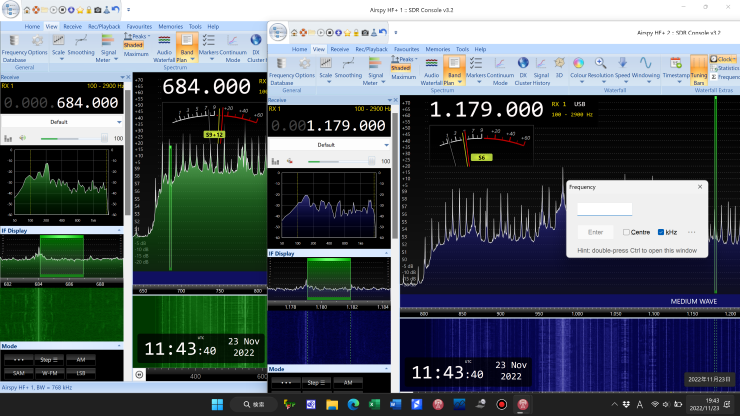Open Signal History in the HF+ 2 window
Image resolution: width=740 pixels, height=416 pixels.
[x=541, y=71]
